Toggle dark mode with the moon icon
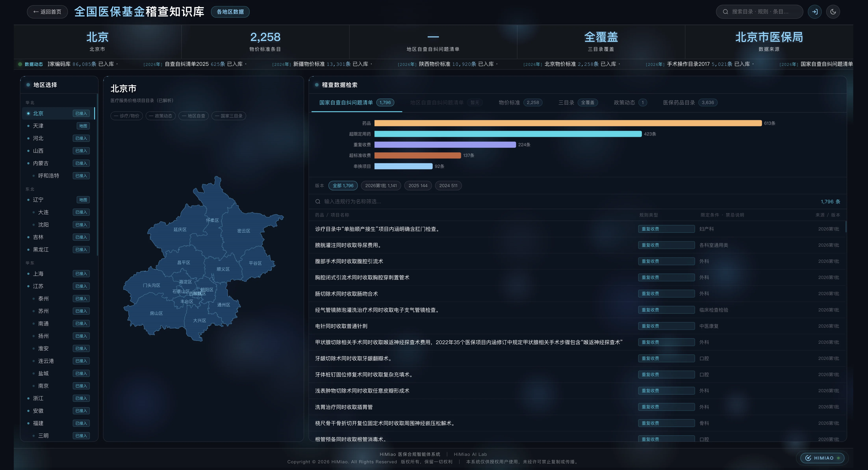 (x=833, y=12)
